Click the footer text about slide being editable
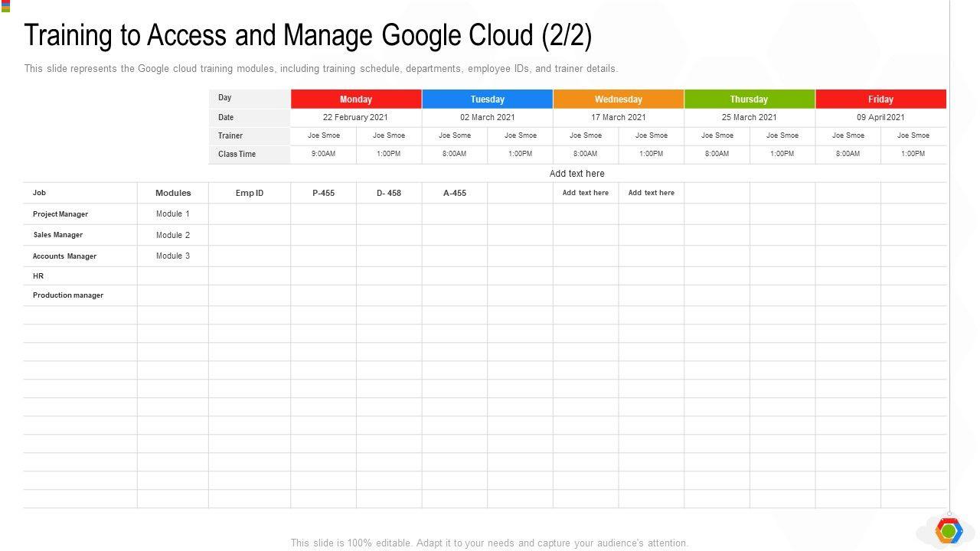Screen dimensions: 980x551 pyautogui.click(x=489, y=543)
